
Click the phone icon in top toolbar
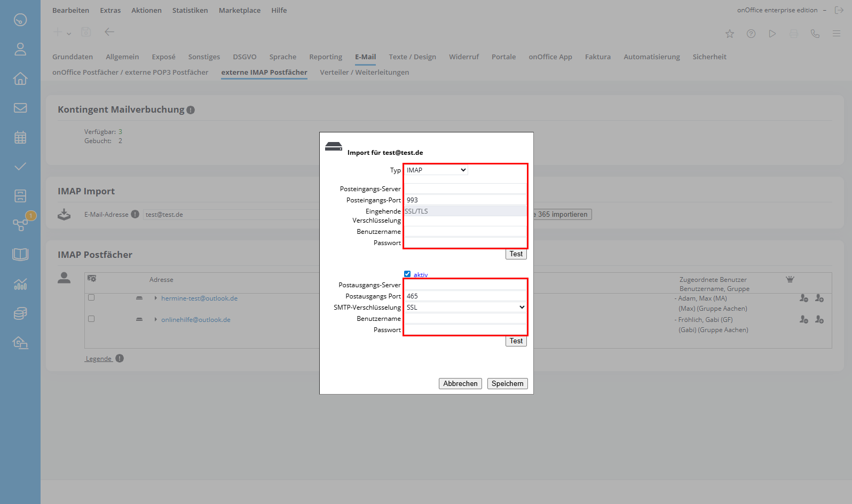pyautogui.click(x=815, y=34)
